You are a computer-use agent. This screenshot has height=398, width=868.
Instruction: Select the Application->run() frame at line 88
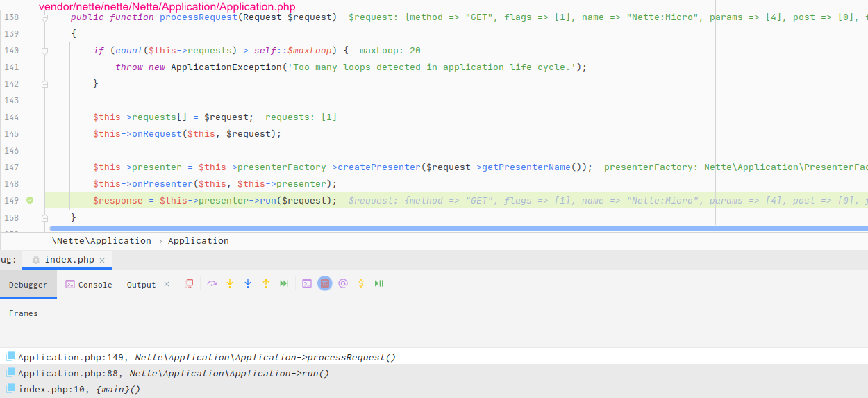coord(174,373)
